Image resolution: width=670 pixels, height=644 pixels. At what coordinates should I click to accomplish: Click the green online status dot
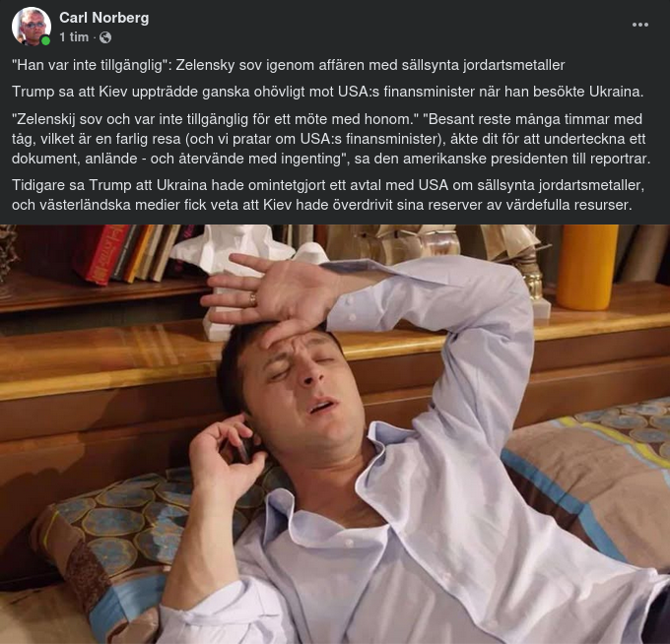point(45,40)
